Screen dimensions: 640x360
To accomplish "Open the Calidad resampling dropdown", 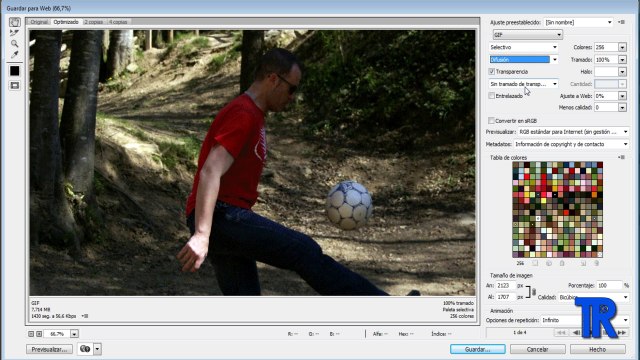I will coord(593,297).
